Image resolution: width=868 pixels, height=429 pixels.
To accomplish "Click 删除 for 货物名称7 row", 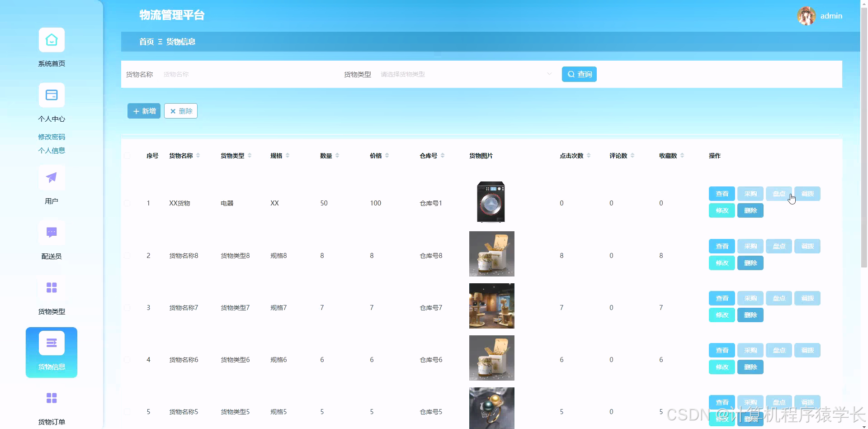I will pyautogui.click(x=750, y=315).
